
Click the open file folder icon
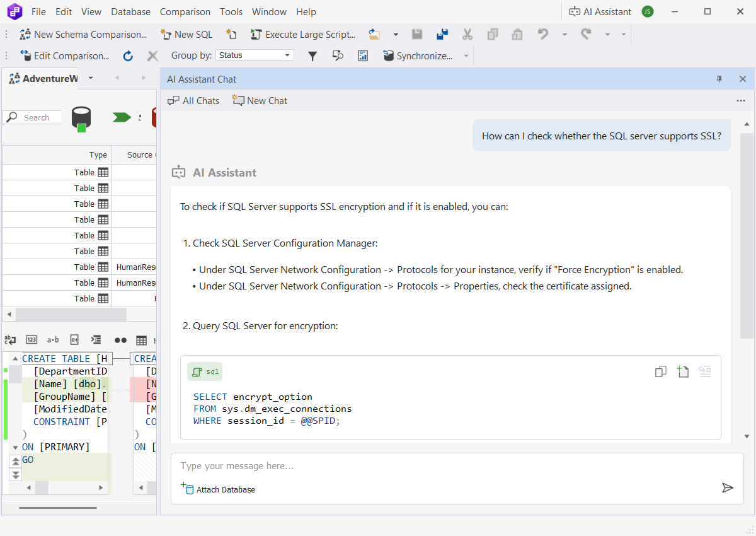click(x=375, y=35)
